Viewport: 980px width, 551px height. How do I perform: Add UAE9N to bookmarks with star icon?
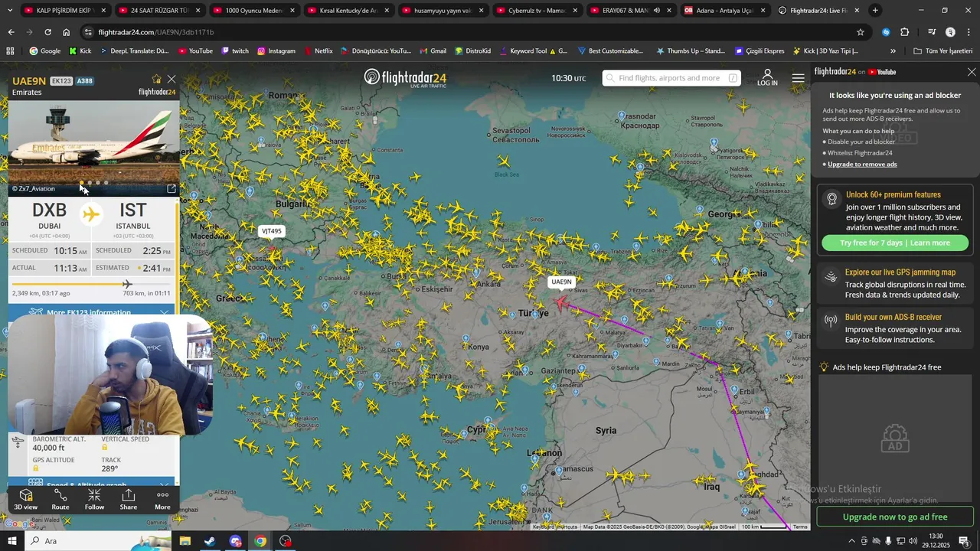157,79
